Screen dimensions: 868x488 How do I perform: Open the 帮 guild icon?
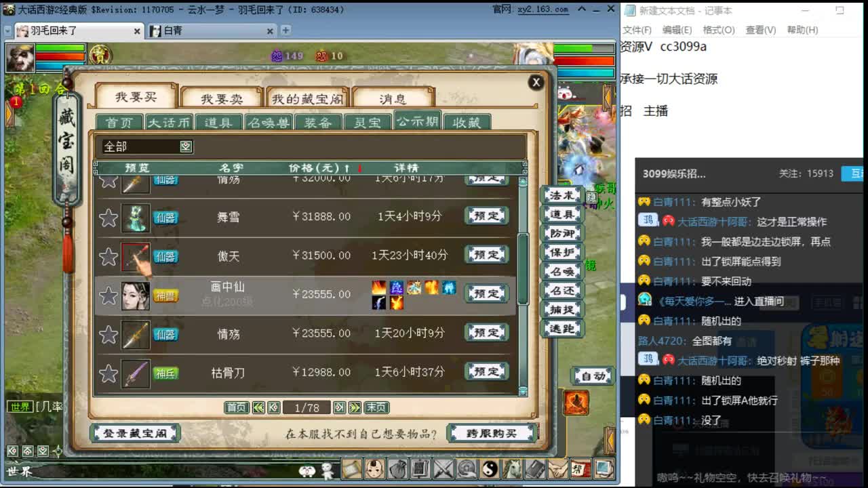581,468
